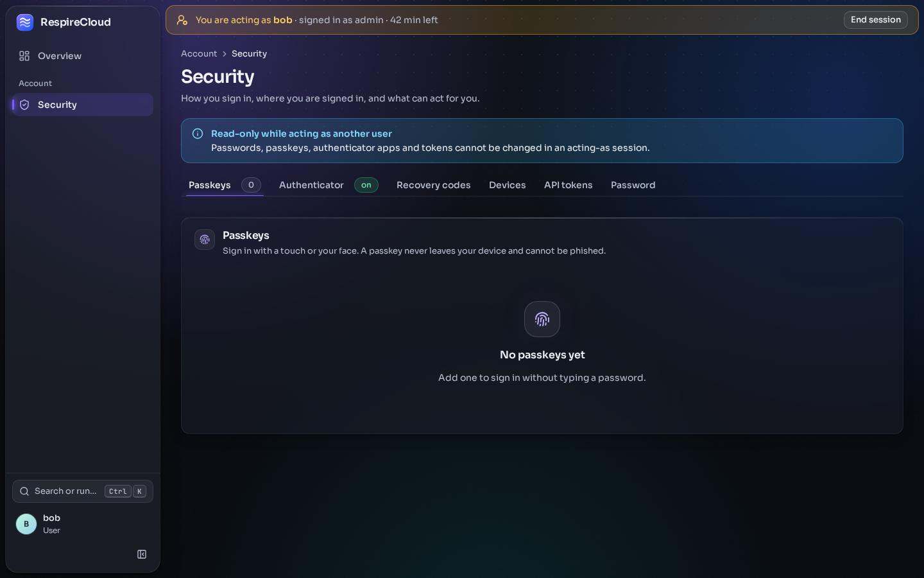Click the Authenticator 'on' status badge

(x=366, y=185)
